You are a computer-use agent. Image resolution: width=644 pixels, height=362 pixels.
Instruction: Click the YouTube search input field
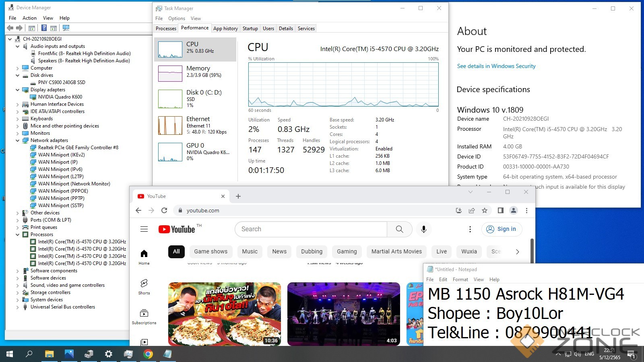311,229
